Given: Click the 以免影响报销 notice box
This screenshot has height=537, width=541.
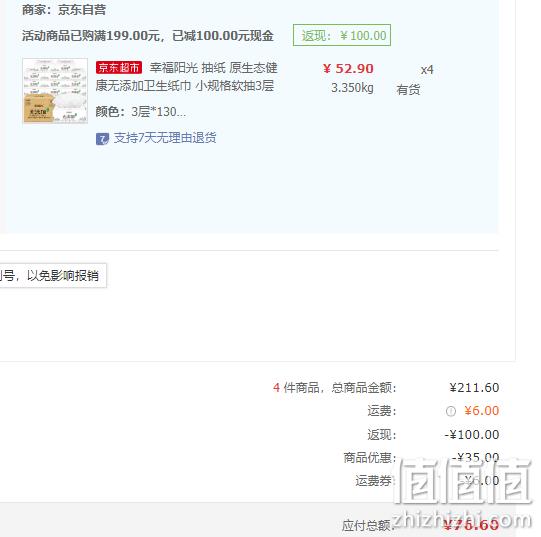Looking at the screenshot, I should point(52,275).
